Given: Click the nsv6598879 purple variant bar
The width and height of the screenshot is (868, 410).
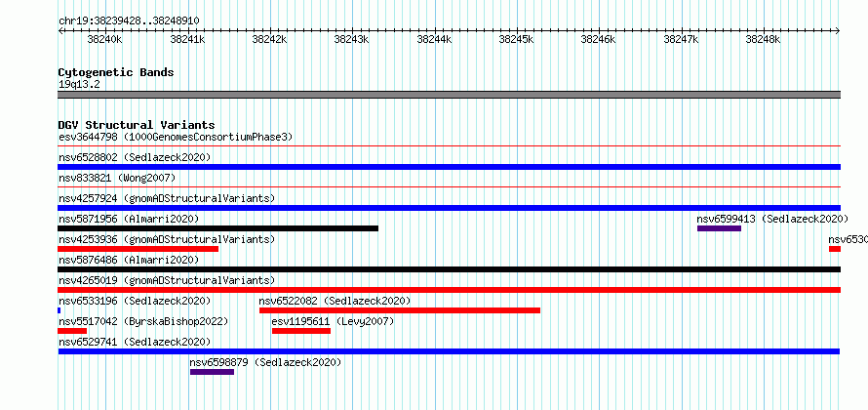Looking at the screenshot, I should [212, 372].
